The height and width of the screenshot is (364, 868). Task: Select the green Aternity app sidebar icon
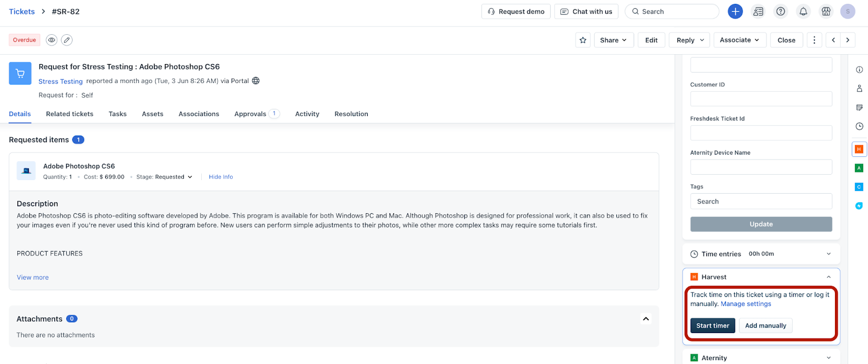[859, 168]
